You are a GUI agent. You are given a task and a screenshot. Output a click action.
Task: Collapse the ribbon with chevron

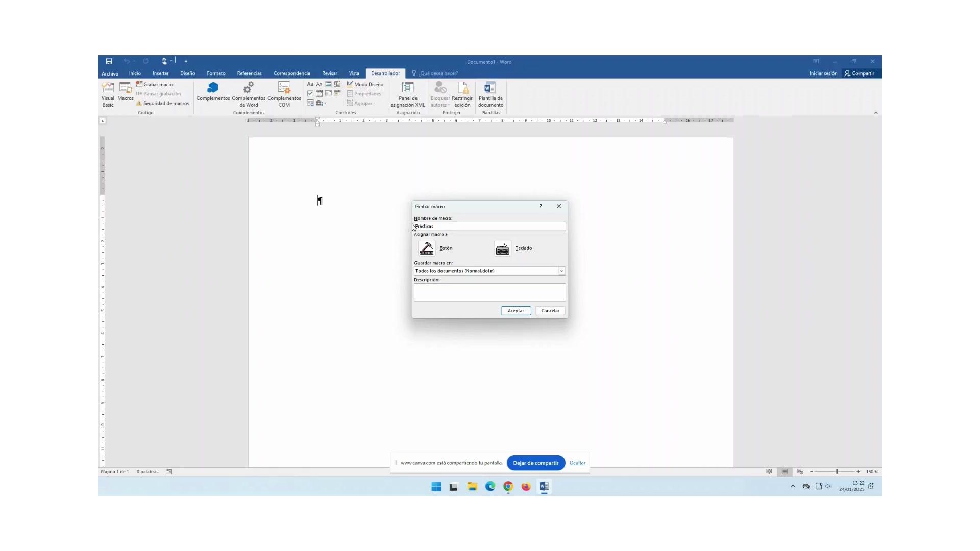click(x=876, y=113)
